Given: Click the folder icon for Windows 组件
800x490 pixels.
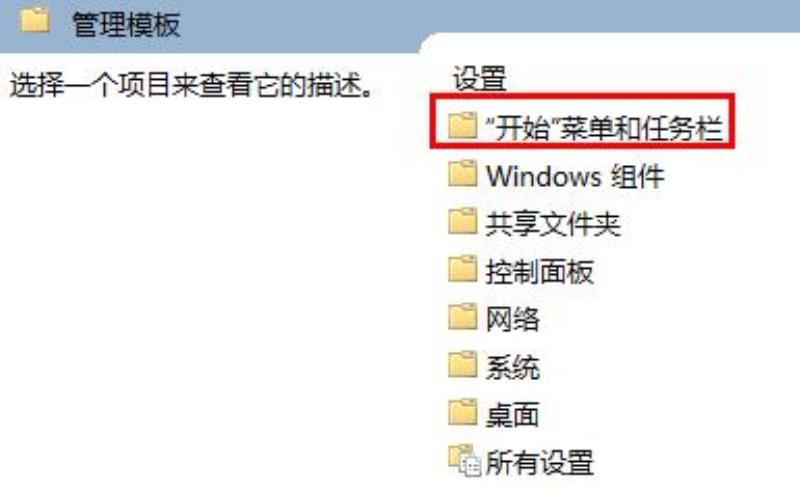Looking at the screenshot, I should pyautogui.click(x=463, y=173).
